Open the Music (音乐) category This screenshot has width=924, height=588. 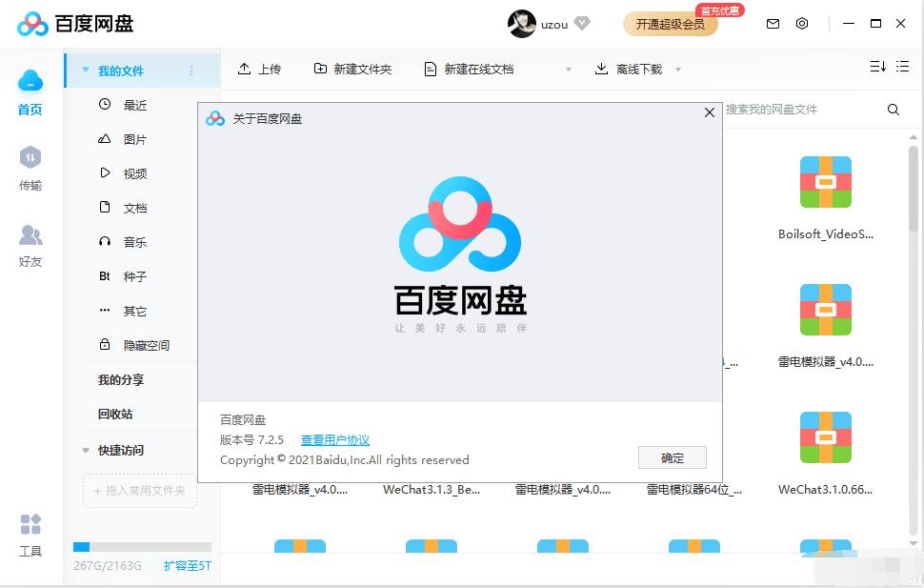(x=135, y=242)
